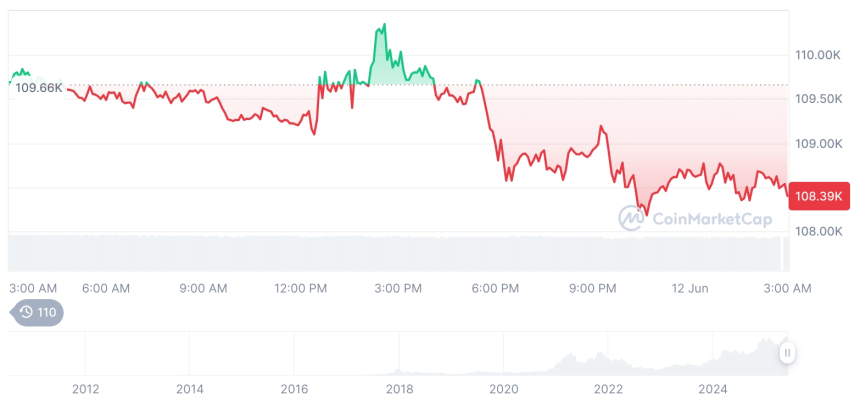Image resolution: width=860 pixels, height=401 pixels.
Task: Click the CoinMarketCap watermark logo icon
Action: 631,218
